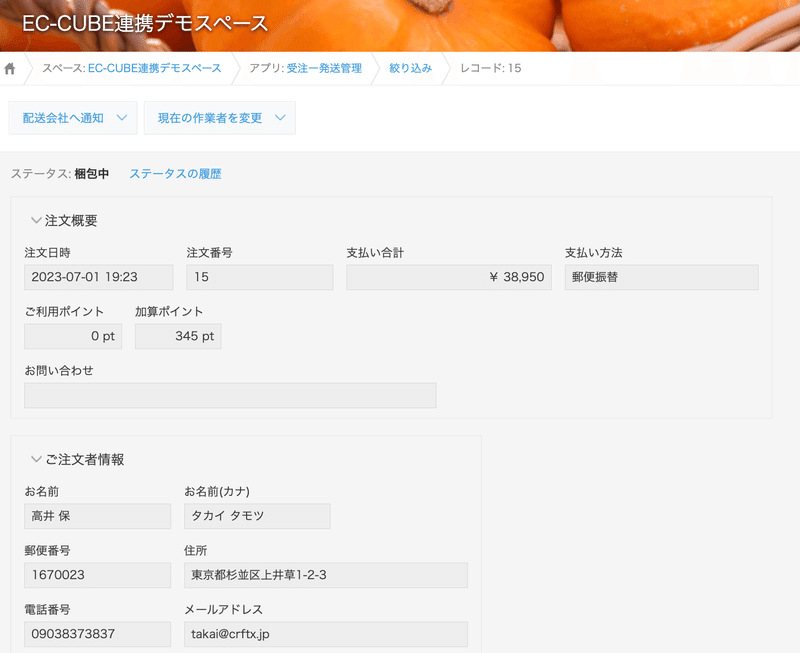Click the empty お問い合わせ field
This screenshot has height=653, width=800.
pyautogui.click(x=230, y=395)
